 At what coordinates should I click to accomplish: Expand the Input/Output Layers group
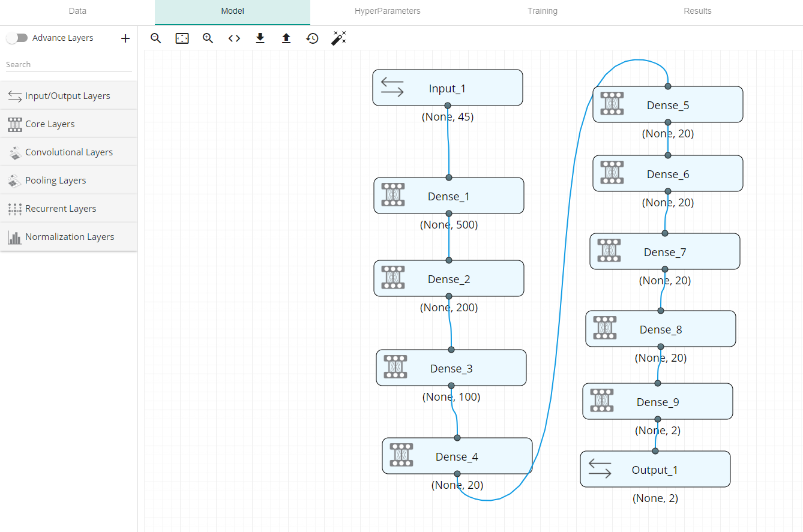[x=69, y=96]
